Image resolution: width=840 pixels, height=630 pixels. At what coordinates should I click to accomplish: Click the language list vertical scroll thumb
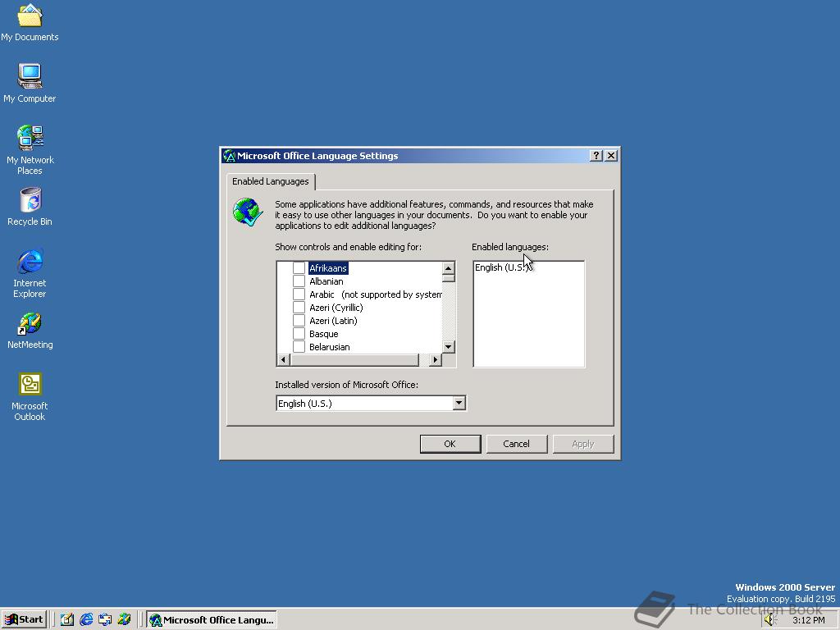click(449, 278)
